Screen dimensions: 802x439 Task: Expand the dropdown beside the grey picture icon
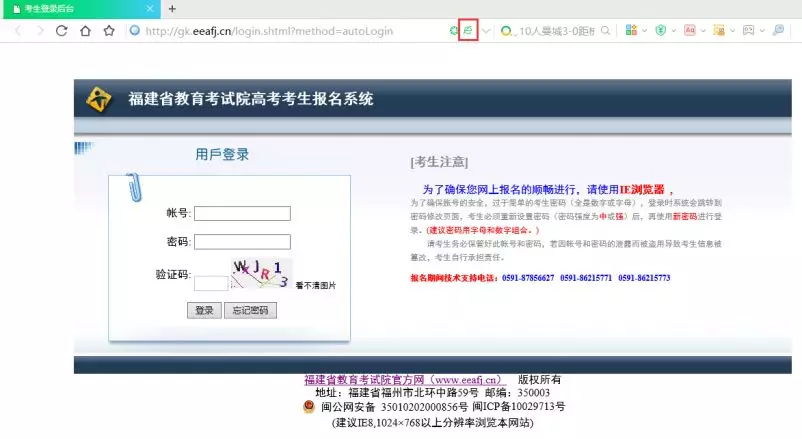pos(762,31)
